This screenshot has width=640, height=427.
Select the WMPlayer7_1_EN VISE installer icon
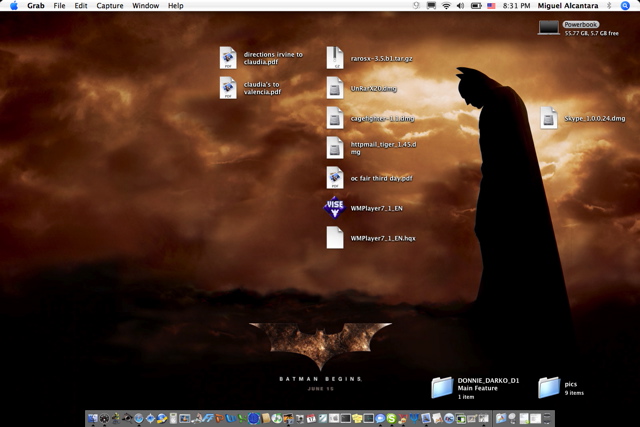coord(335,208)
